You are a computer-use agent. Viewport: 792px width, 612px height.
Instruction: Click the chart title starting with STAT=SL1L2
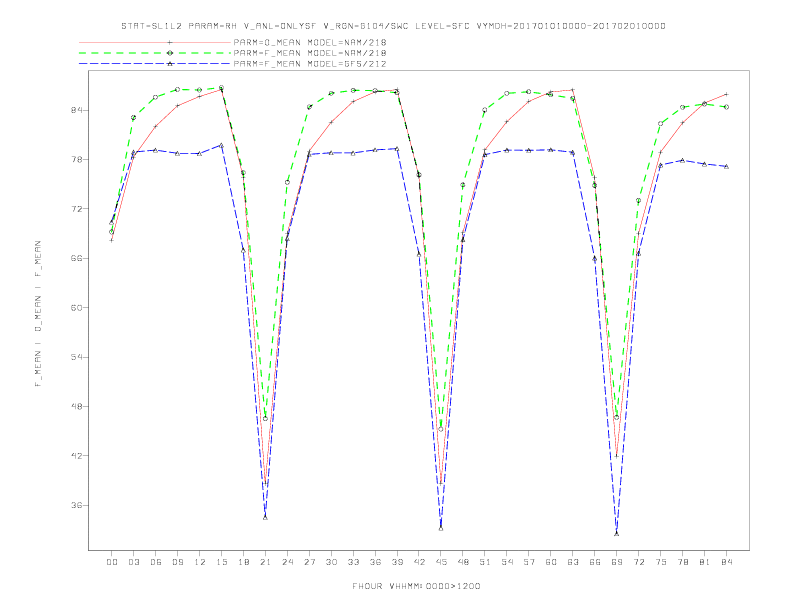[x=393, y=26]
